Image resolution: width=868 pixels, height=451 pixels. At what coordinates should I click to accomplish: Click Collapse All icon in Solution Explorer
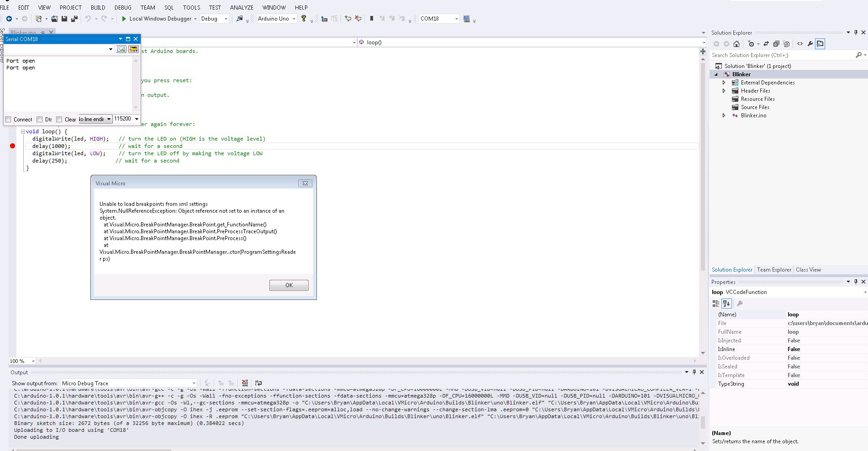coord(776,44)
